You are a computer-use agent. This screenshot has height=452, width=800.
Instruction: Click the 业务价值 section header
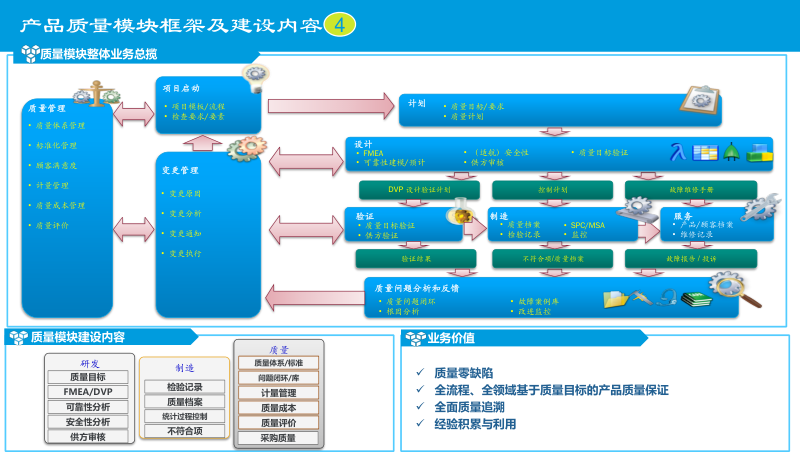[524, 338]
